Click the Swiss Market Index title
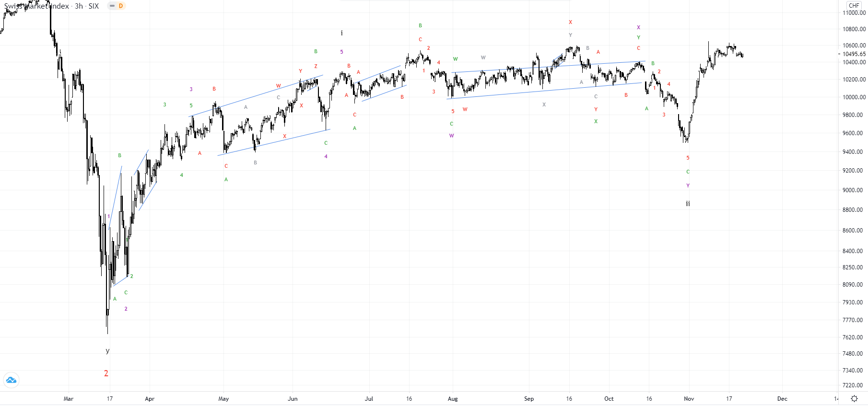 click(x=36, y=6)
